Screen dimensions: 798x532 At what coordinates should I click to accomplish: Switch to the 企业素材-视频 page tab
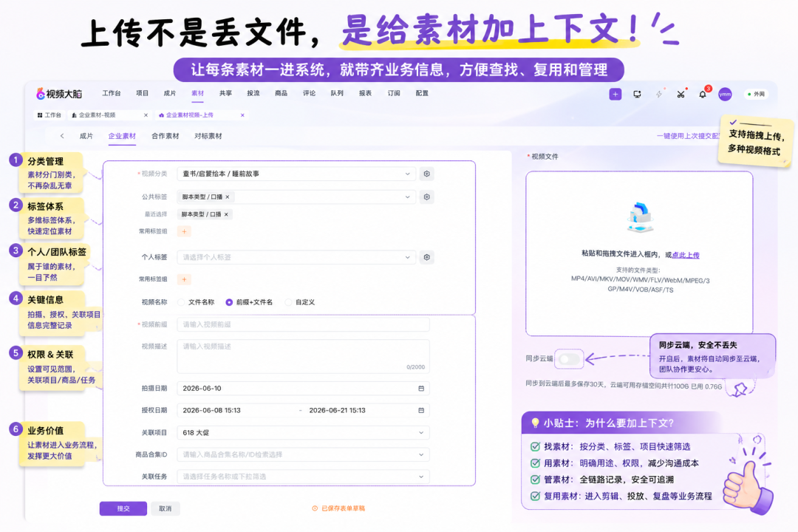[x=110, y=115]
